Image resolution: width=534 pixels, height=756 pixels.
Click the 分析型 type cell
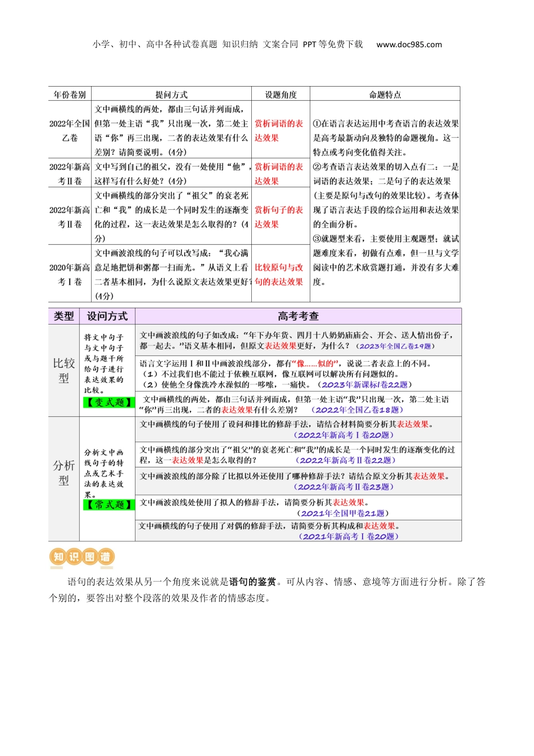pyautogui.click(x=64, y=472)
